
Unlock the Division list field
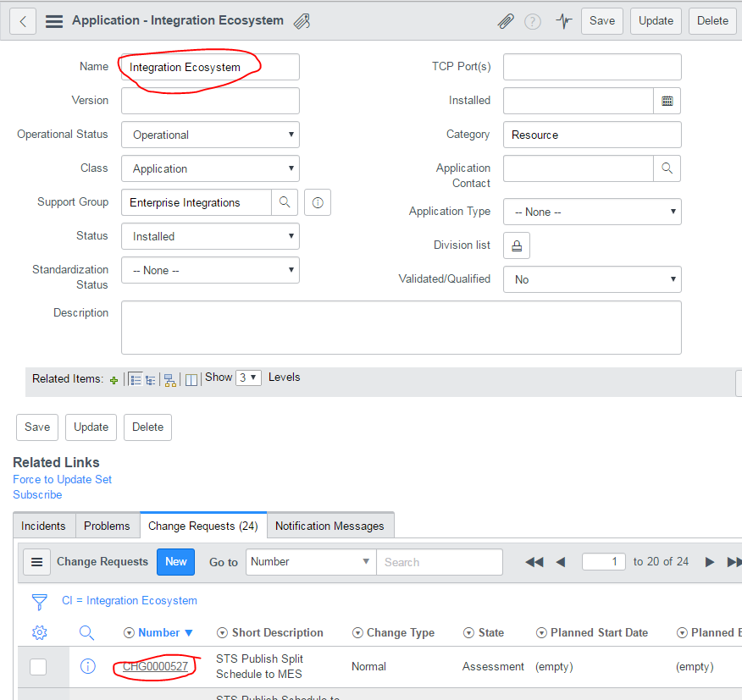(x=517, y=245)
